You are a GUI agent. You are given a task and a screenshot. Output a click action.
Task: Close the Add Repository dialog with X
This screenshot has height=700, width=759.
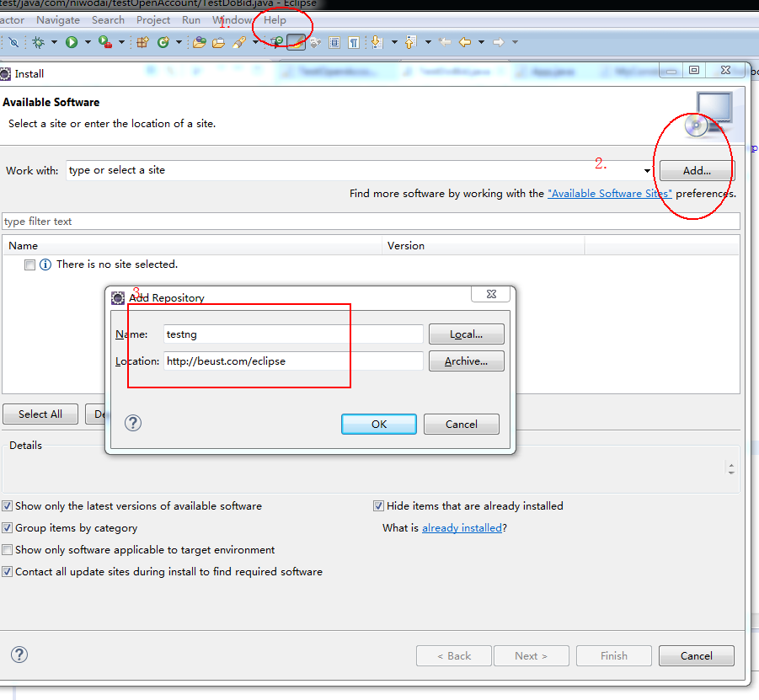[491, 294]
